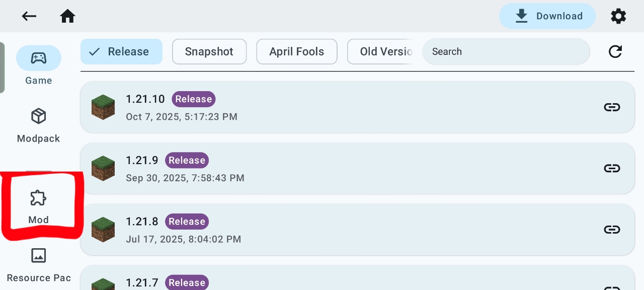The height and width of the screenshot is (290, 644).
Task: Select the Game sidebar category
Action: click(39, 66)
